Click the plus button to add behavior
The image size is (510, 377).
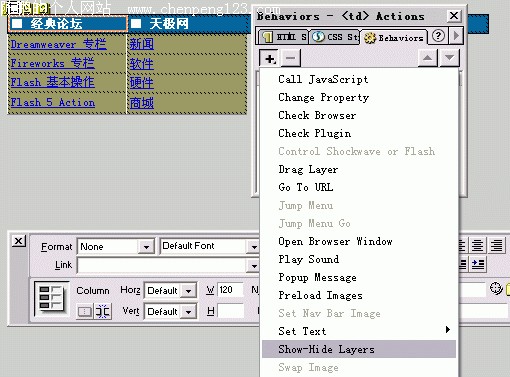click(x=270, y=58)
